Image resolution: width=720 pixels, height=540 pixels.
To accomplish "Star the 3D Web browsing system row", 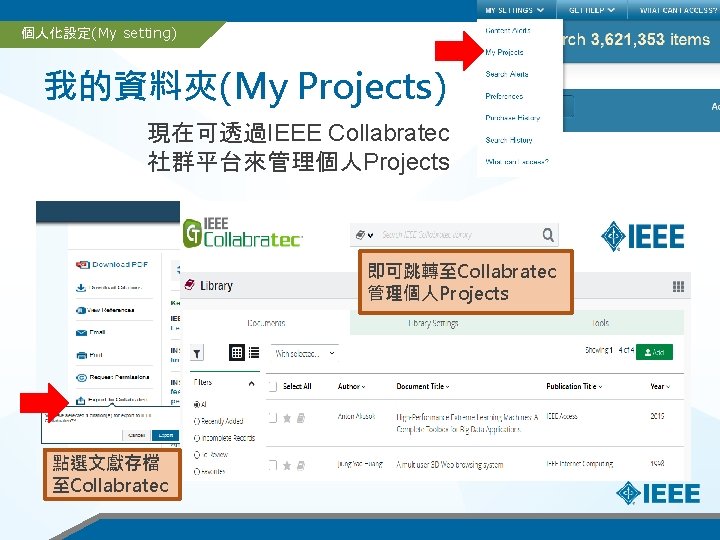I will (x=287, y=466).
